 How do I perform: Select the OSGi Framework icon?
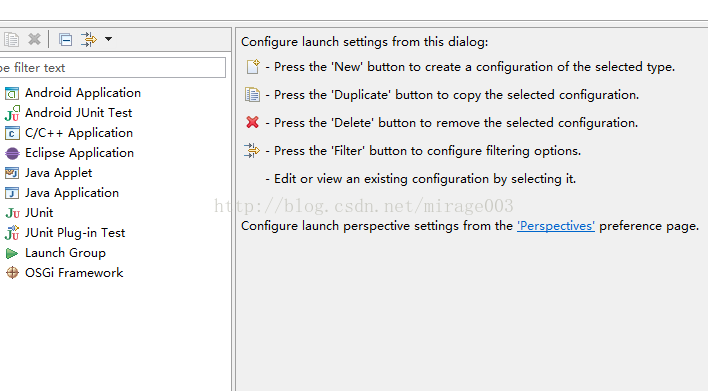pos(12,273)
